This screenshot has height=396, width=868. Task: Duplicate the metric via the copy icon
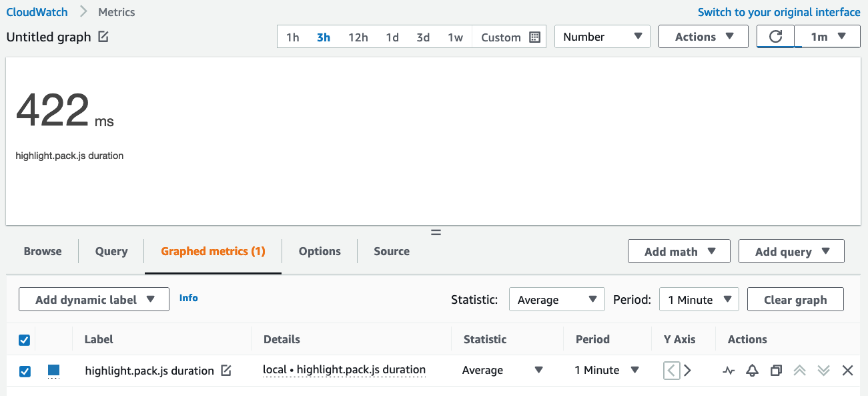(776, 370)
